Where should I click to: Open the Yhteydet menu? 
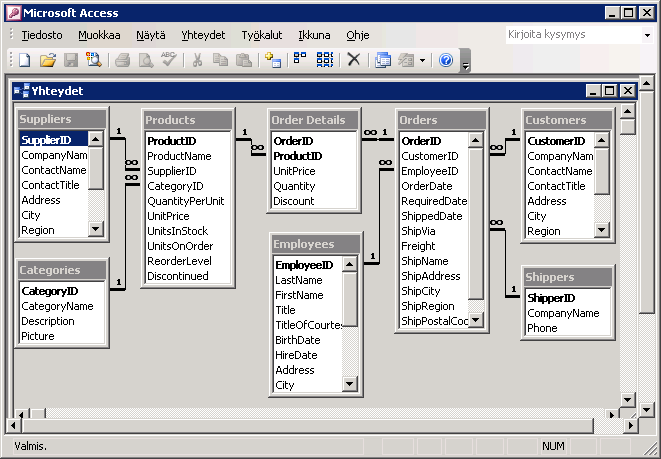pos(203,35)
